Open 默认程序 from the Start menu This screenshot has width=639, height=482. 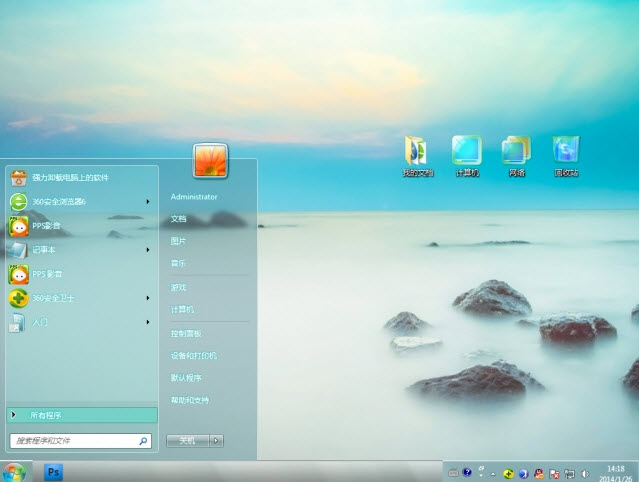coord(186,378)
